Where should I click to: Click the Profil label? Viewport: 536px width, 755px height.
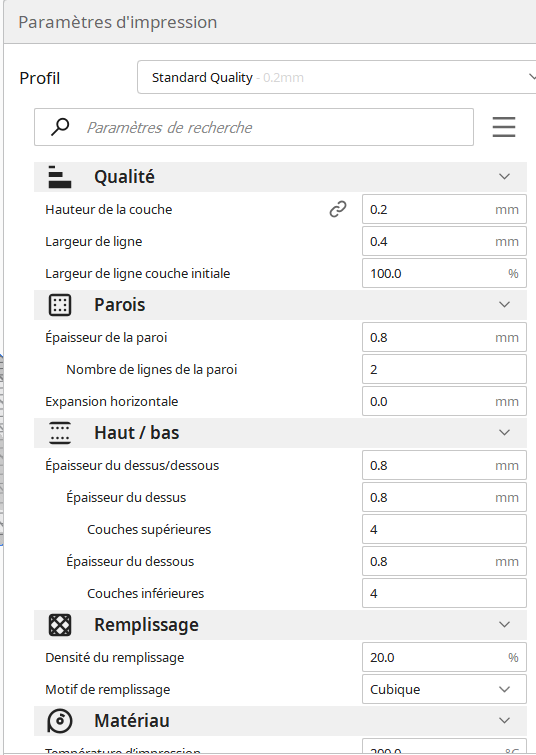point(39,78)
